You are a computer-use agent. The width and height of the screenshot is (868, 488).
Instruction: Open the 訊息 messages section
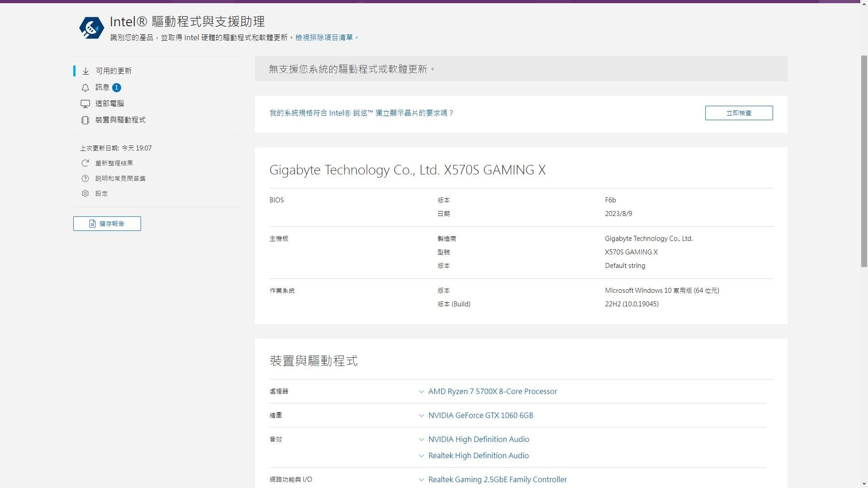pos(102,88)
